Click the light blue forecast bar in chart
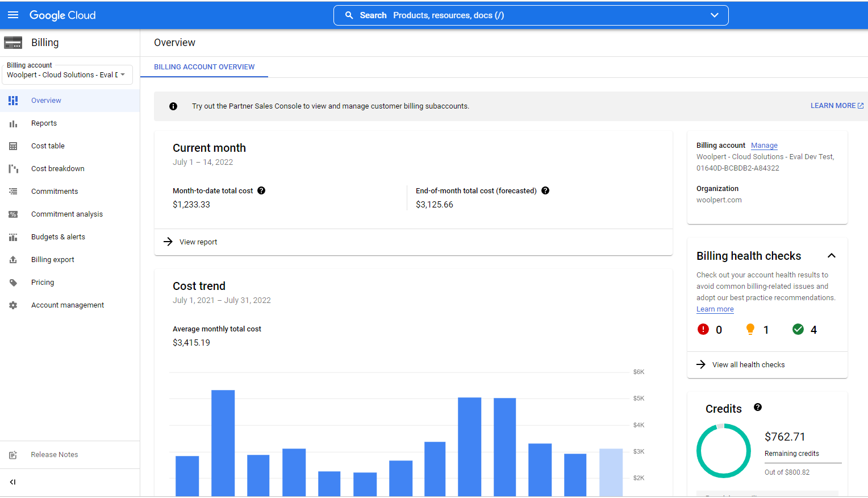 tap(611, 473)
